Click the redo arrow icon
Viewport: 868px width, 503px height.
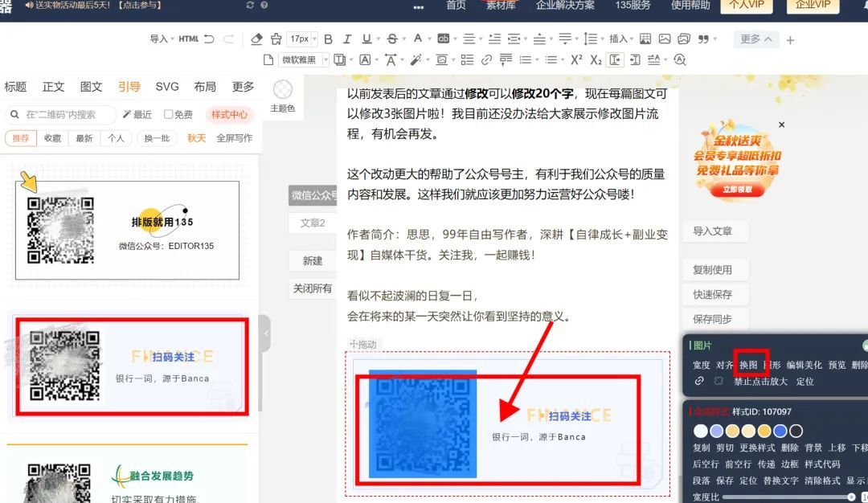pyautogui.click(x=228, y=39)
